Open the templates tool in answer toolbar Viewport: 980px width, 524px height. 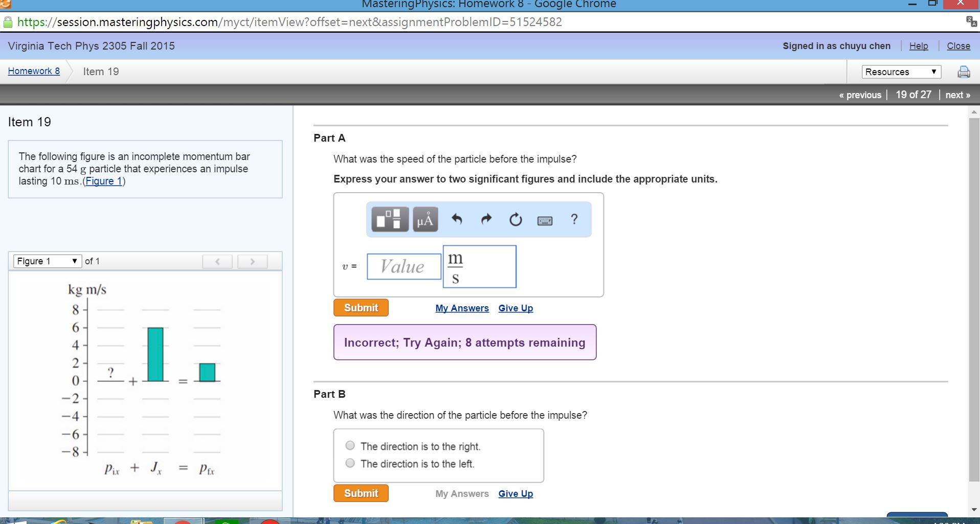(390, 219)
